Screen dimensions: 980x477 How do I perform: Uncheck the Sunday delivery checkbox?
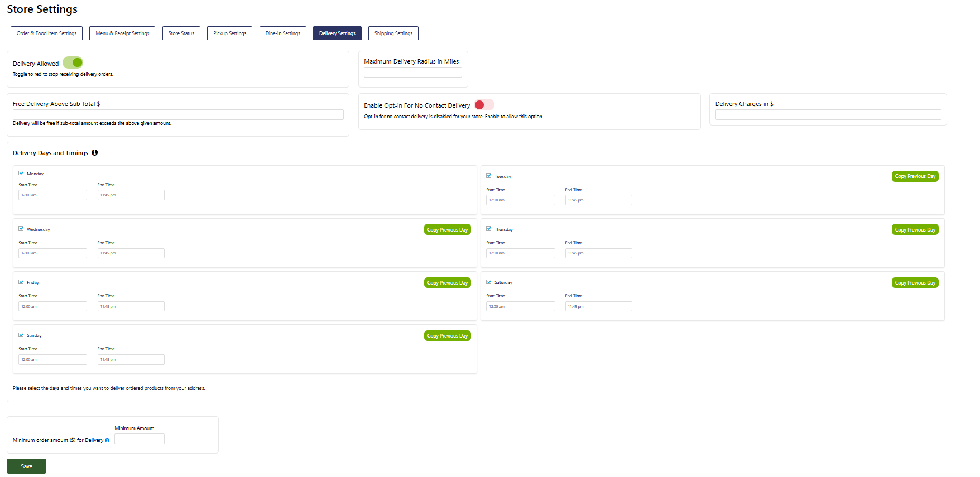(x=21, y=335)
